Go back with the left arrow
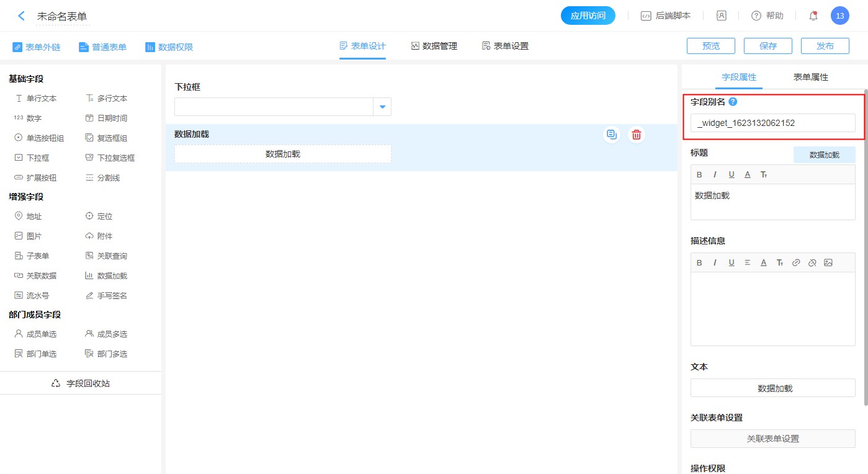The height and width of the screenshot is (474, 868). point(22,16)
